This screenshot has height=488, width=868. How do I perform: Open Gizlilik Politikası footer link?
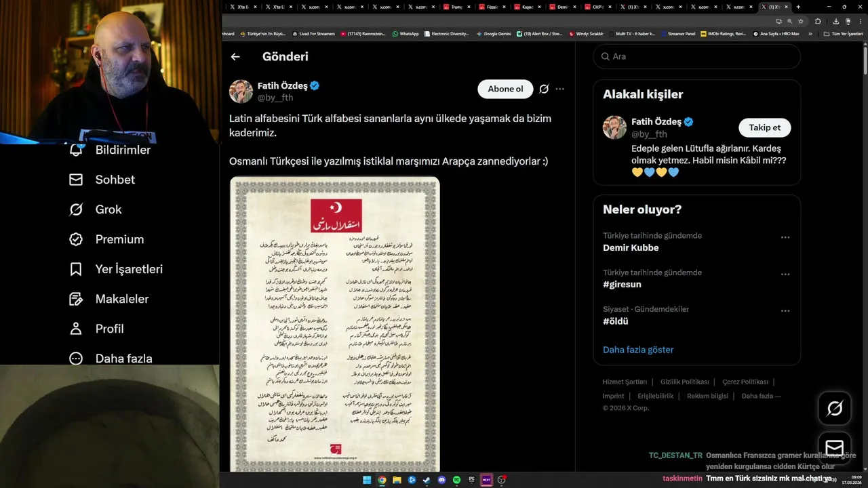point(684,382)
